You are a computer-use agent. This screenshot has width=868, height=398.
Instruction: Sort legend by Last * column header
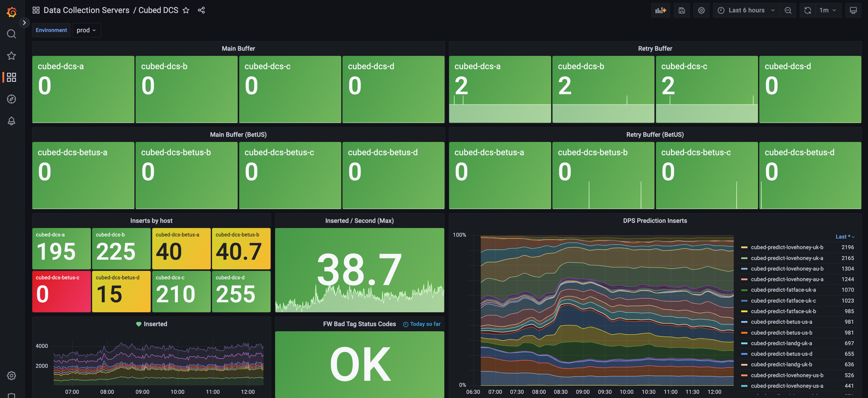pyautogui.click(x=844, y=236)
